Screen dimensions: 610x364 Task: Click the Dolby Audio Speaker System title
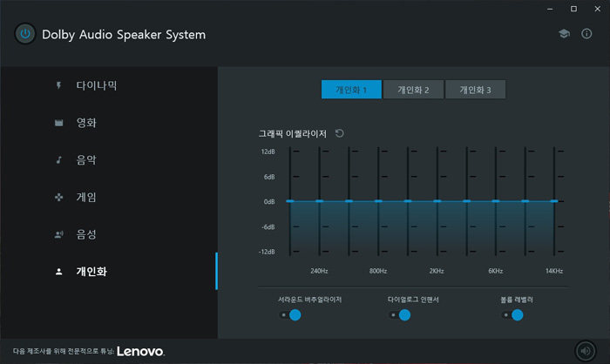click(x=124, y=35)
